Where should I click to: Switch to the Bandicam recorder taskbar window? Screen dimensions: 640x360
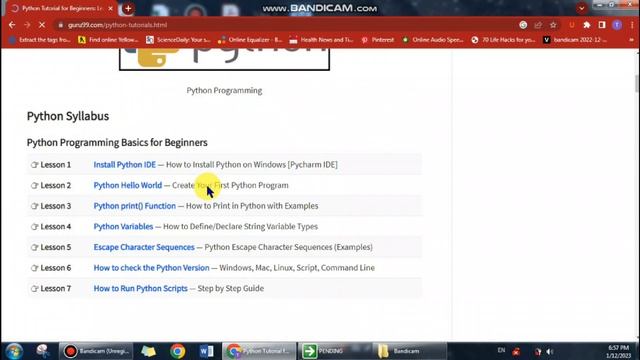point(96,351)
